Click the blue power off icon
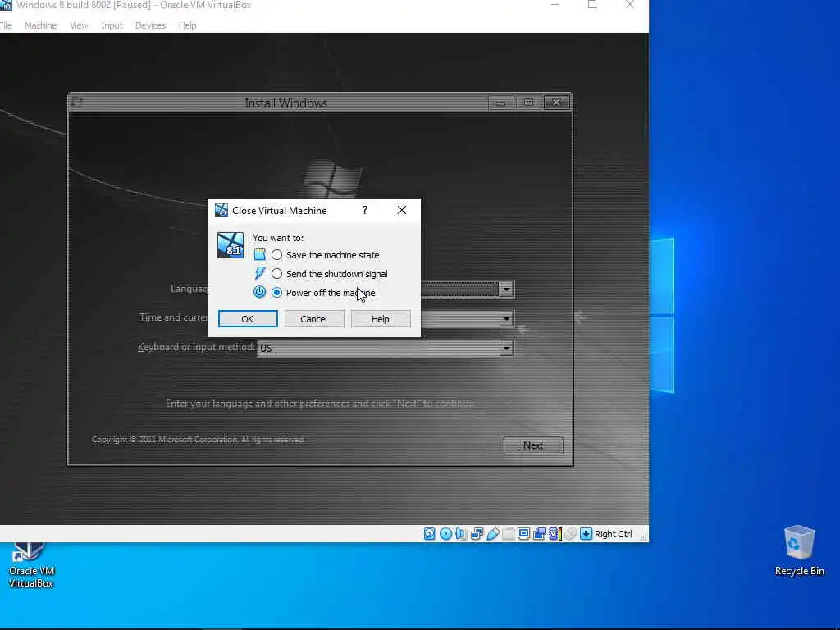This screenshot has height=630, width=840. pos(260,292)
